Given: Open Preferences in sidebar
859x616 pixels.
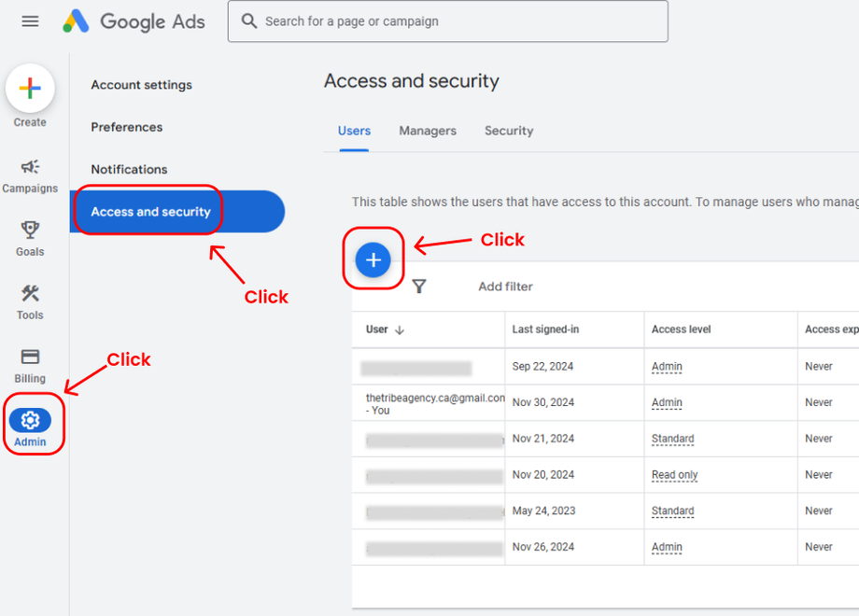Looking at the screenshot, I should tap(126, 127).
